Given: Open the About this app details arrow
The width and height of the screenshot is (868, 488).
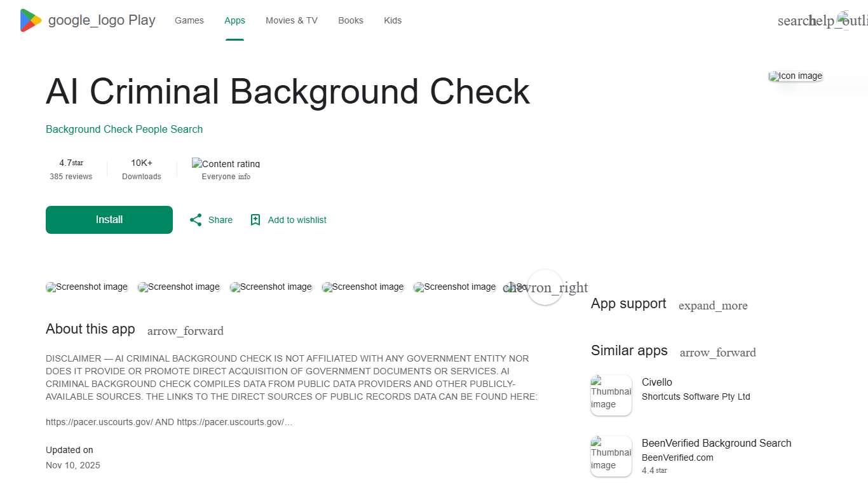Looking at the screenshot, I should [x=185, y=330].
